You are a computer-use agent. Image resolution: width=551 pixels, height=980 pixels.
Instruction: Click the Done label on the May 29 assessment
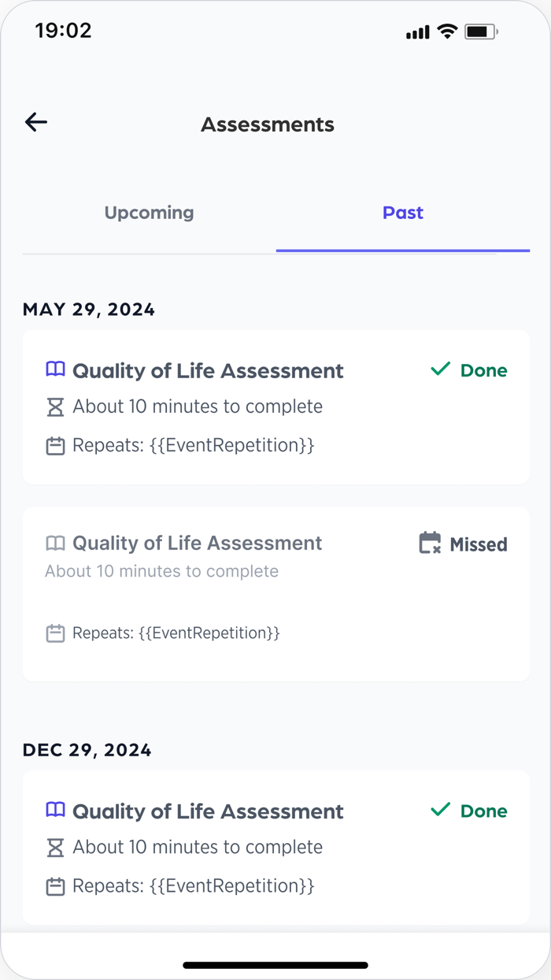click(x=483, y=369)
